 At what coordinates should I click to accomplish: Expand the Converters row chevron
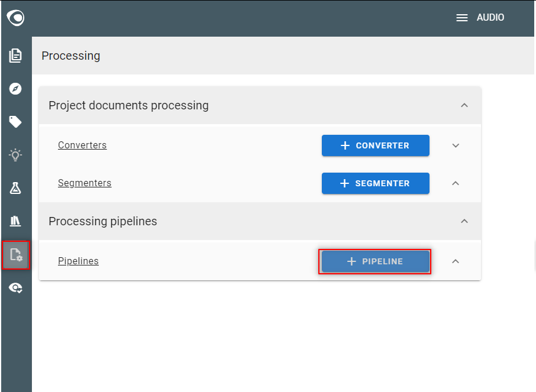tap(456, 145)
